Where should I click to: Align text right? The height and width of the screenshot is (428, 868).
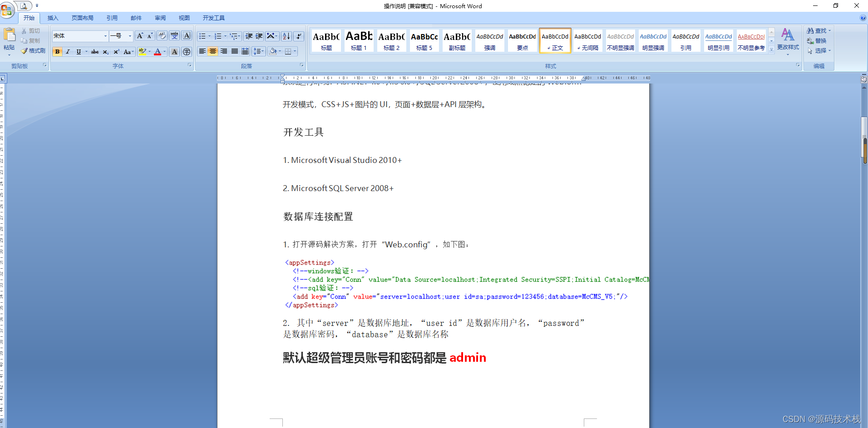224,51
